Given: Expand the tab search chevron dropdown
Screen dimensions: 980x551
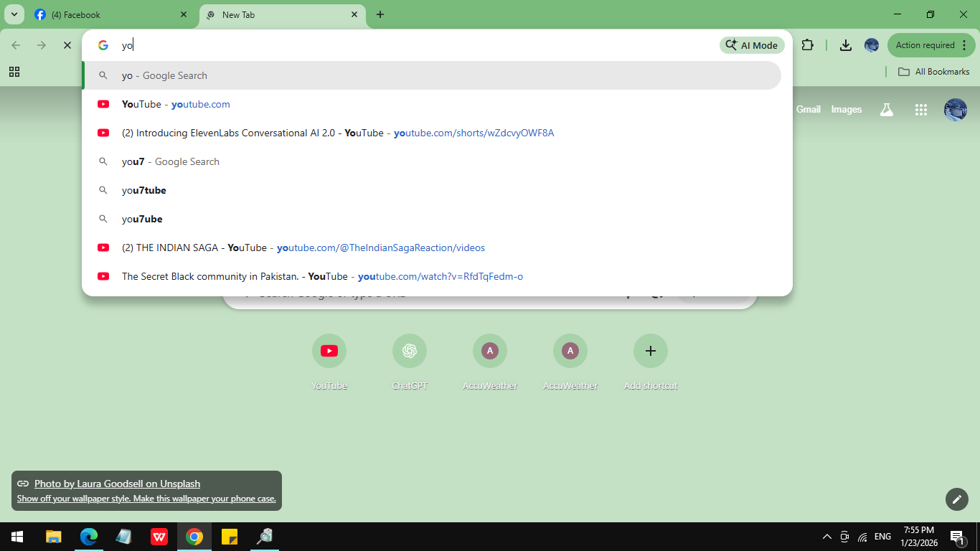Looking at the screenshot, I should point(14,14).
